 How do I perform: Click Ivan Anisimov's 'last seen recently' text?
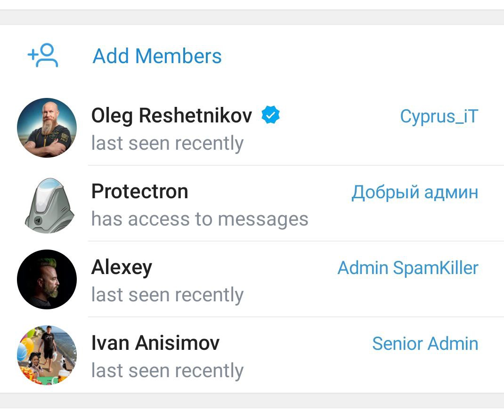point(167,371)
